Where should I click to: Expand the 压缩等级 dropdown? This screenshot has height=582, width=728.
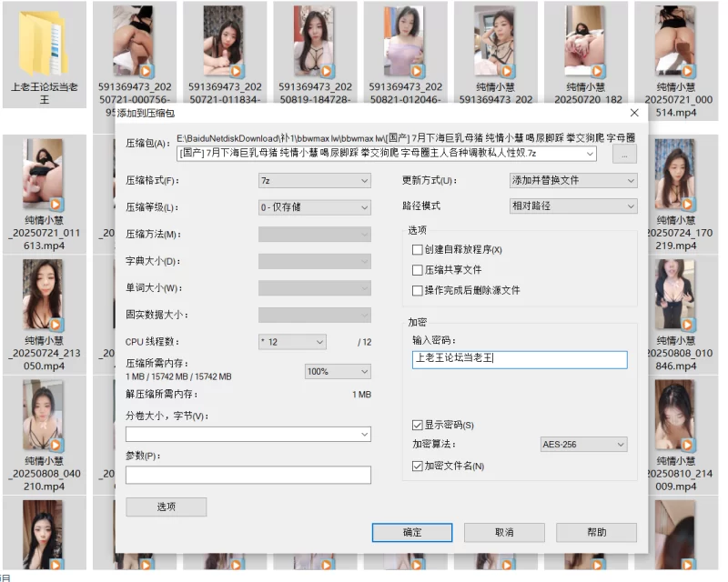[314, 207]
